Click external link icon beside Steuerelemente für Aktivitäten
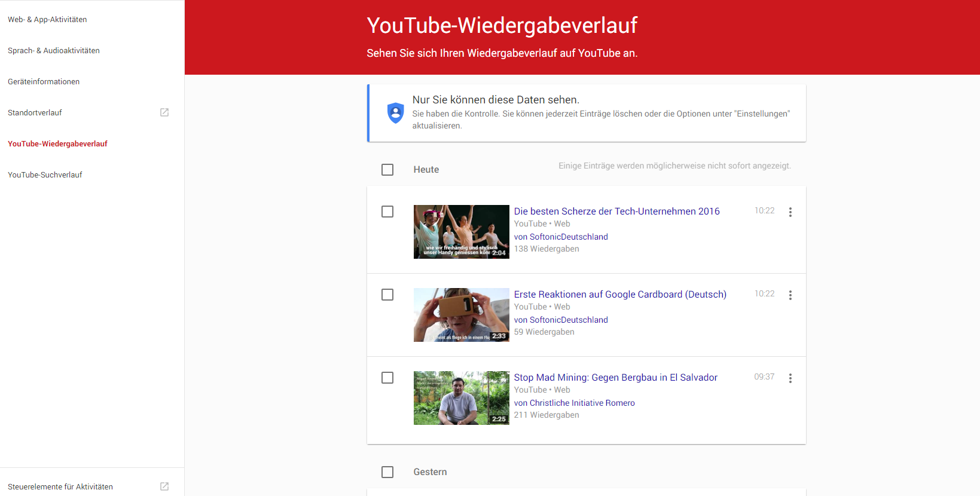This screenshot has height=496, width=980. coord(164,486)
